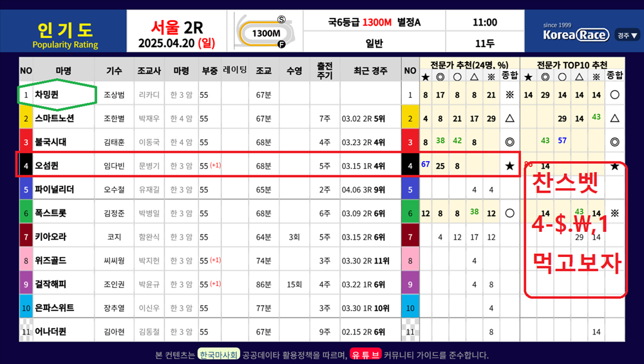
Task: Click the KoreaRace logo
Action: 576,35
